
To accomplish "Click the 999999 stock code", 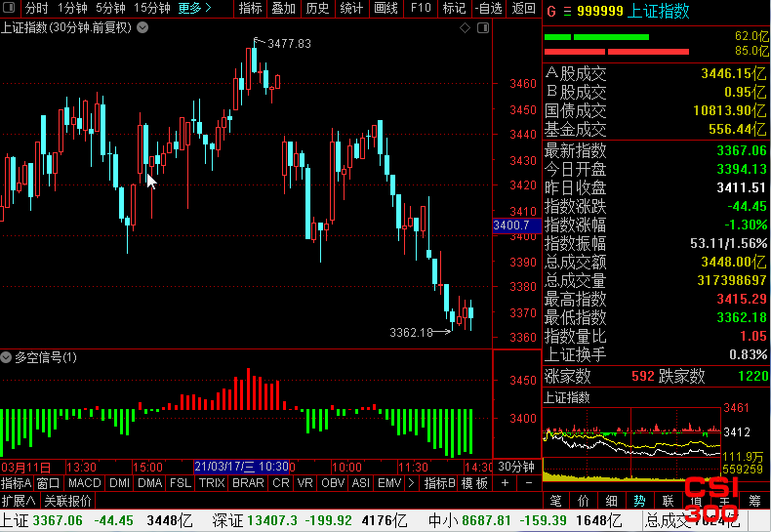I will 600,11.
